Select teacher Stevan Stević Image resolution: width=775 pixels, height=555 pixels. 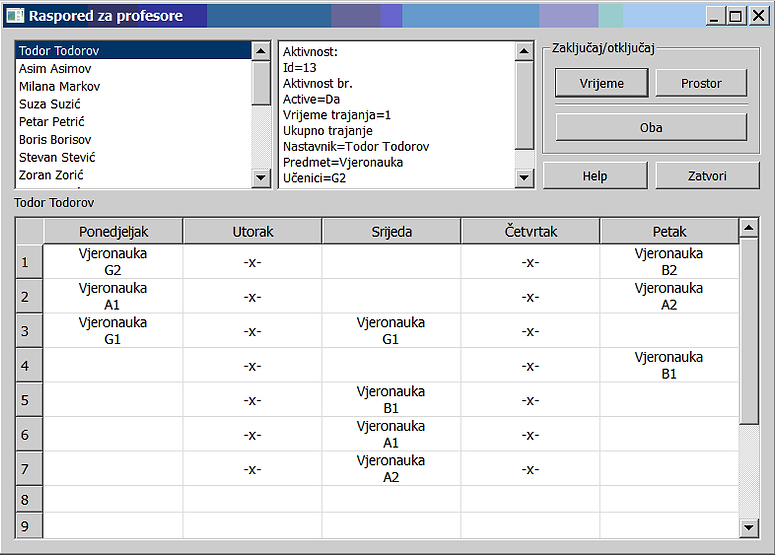click(x=134, y=157)
